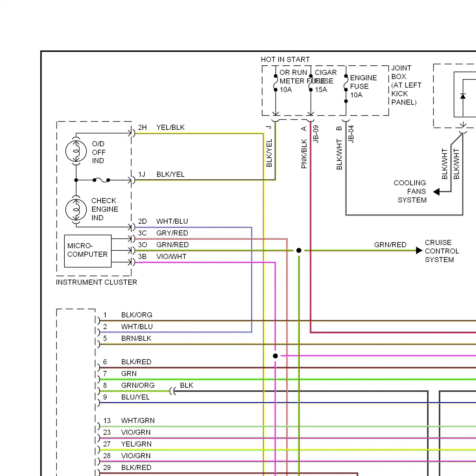
Task: Click the 2H YEL/BLK terminal label
Action: (161, 128)
